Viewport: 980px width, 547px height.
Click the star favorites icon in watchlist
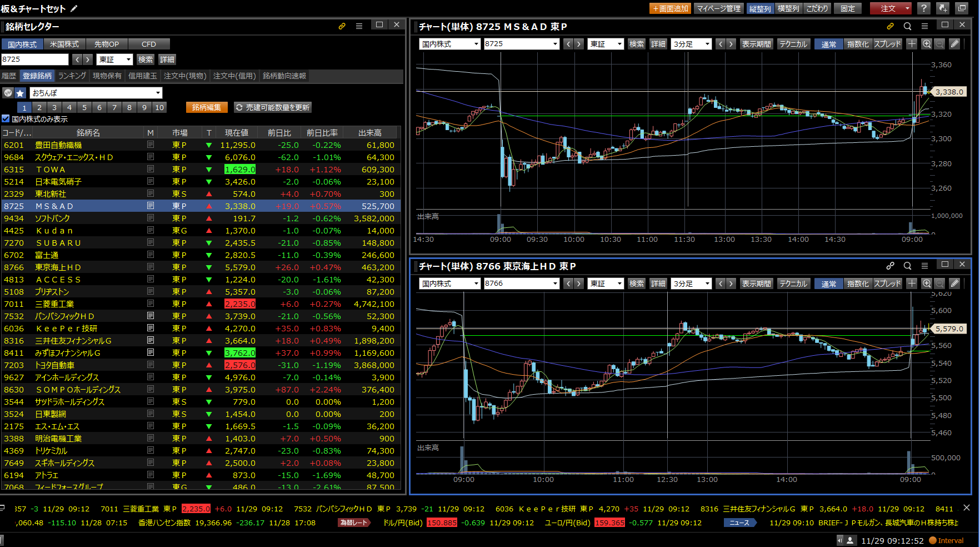tap(20, 93)
